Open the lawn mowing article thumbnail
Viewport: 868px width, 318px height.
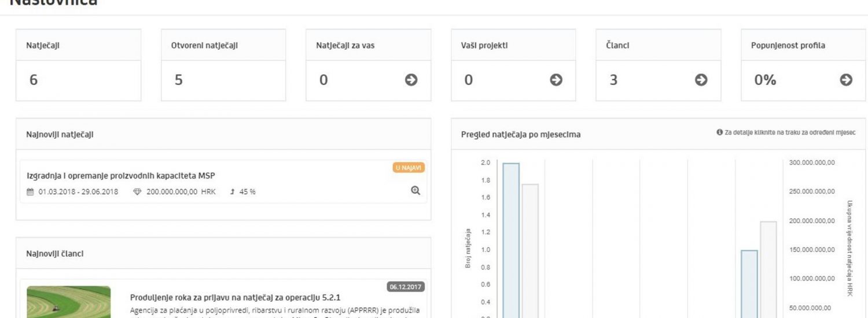(x=68, y=302)
